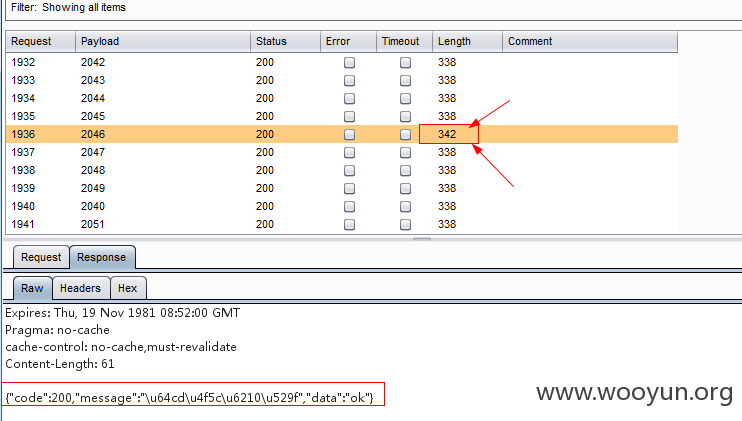Toggle Timeout checkbox for request 1941

(x=405, y=224)
